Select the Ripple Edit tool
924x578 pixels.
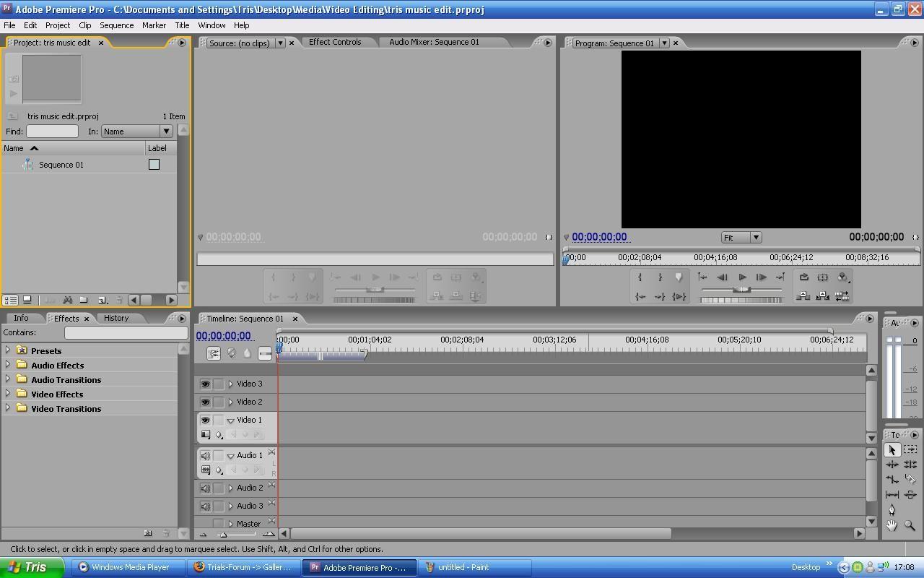(892, 465)
